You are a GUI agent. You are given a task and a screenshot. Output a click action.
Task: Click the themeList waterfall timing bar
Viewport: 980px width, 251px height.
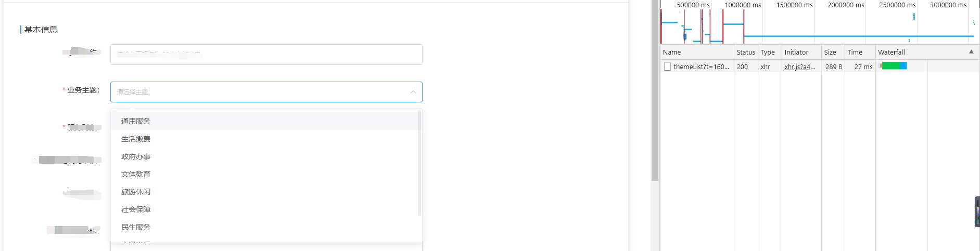(893, 65)
